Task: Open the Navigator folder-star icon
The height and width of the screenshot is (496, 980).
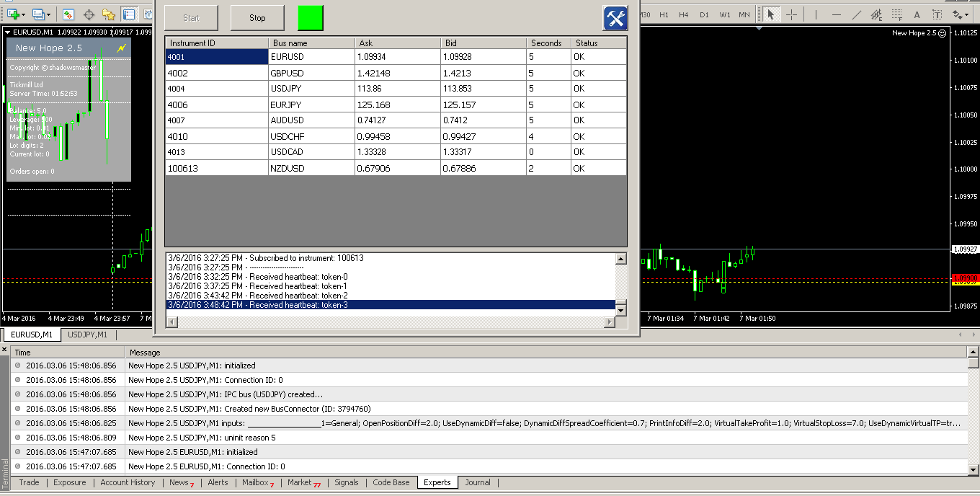Action: pos(109,14)
